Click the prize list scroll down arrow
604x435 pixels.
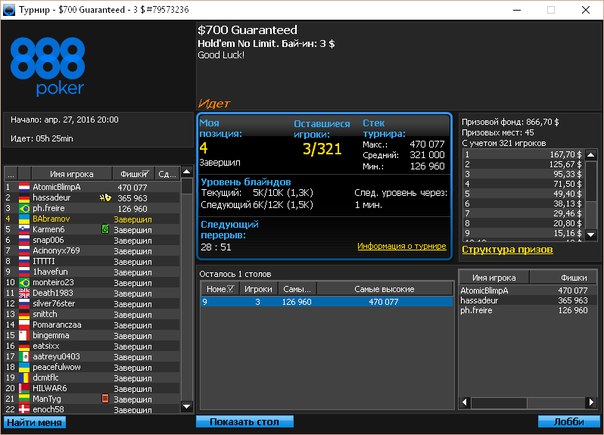pyautogui.click(x=591, y=234)
